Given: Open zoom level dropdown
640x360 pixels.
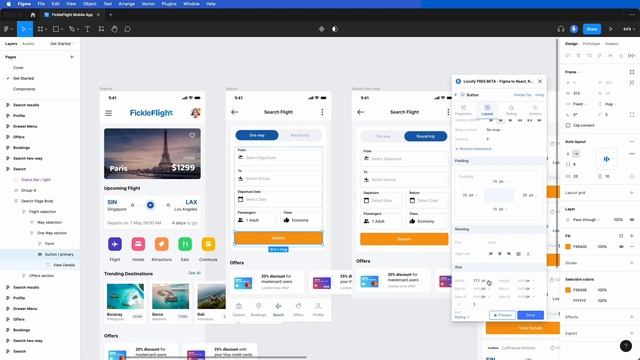Looking at the screenshot, I should pos(628,29).
